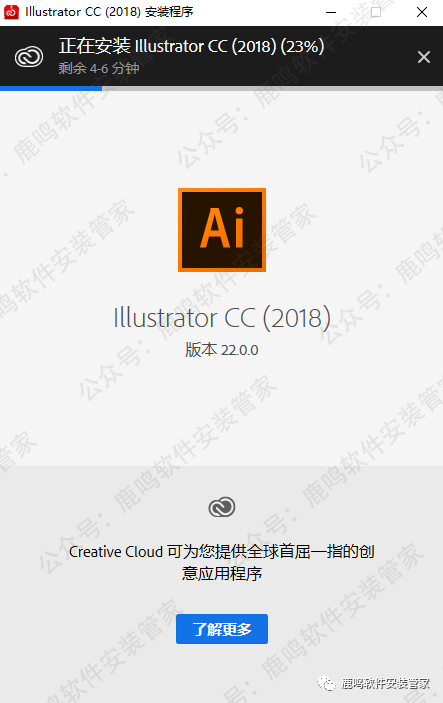Screen dimensions: 443x703
Task: Click the blue installation progress bar
Action: click(x=51, y=88)
